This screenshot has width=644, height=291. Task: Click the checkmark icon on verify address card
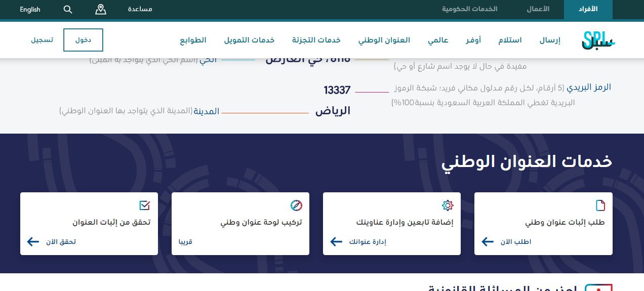click(145, 205)
